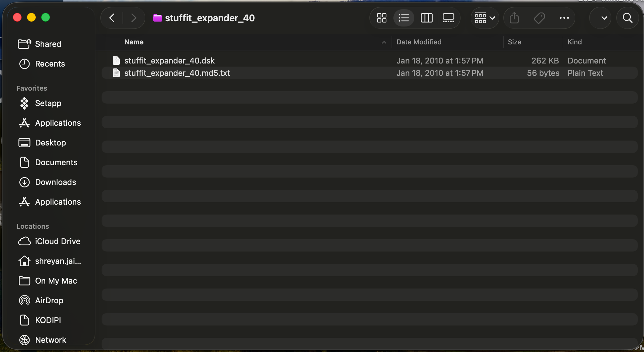The image size is (644, 352).
Task: Click the Locations section header
Action: (33, 226)
